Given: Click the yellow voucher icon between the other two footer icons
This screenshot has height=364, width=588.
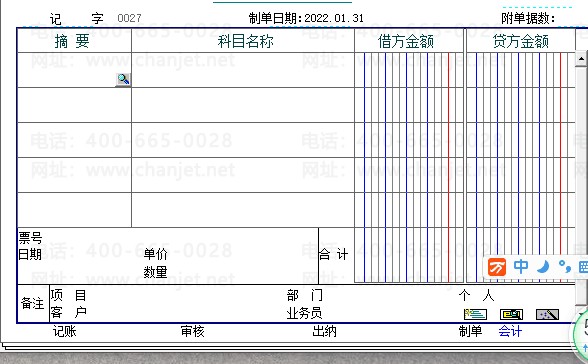Looking at the screenshot, I should (512, 314).
